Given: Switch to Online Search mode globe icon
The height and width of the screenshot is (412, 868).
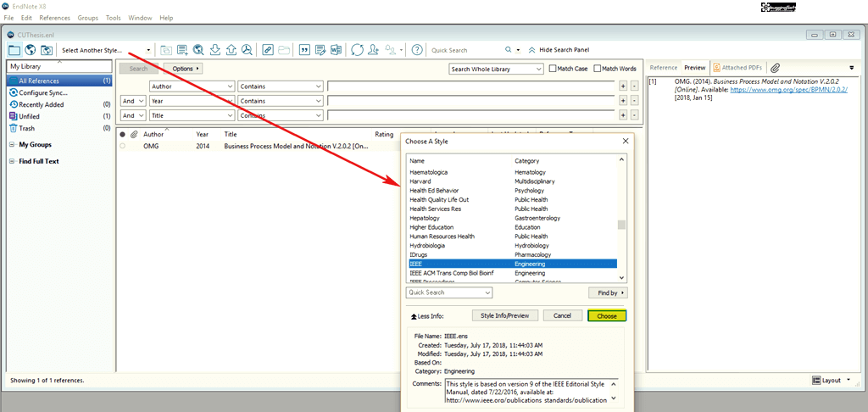Looking at the screenshot, I should 30,50.
